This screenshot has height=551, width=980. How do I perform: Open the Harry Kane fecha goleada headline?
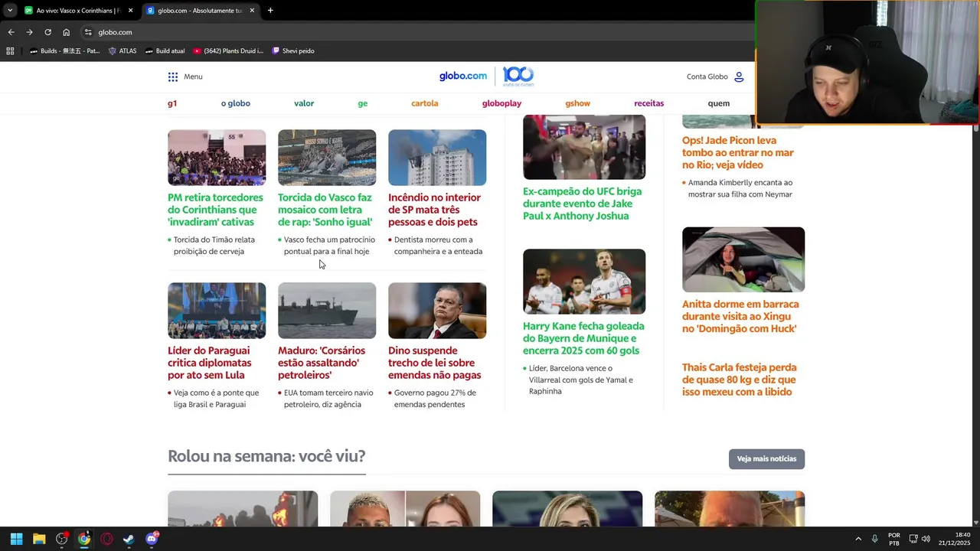(583, 338)
